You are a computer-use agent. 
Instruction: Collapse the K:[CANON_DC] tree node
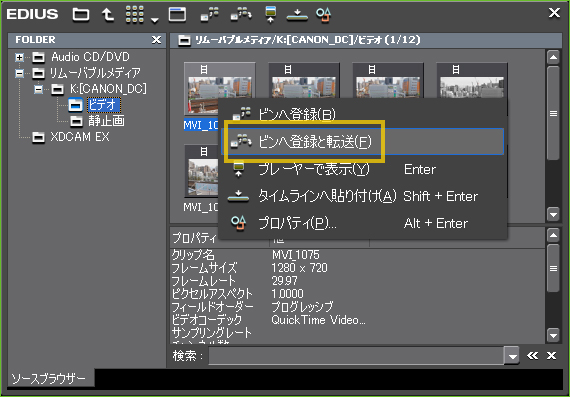(x=39, y=89)
